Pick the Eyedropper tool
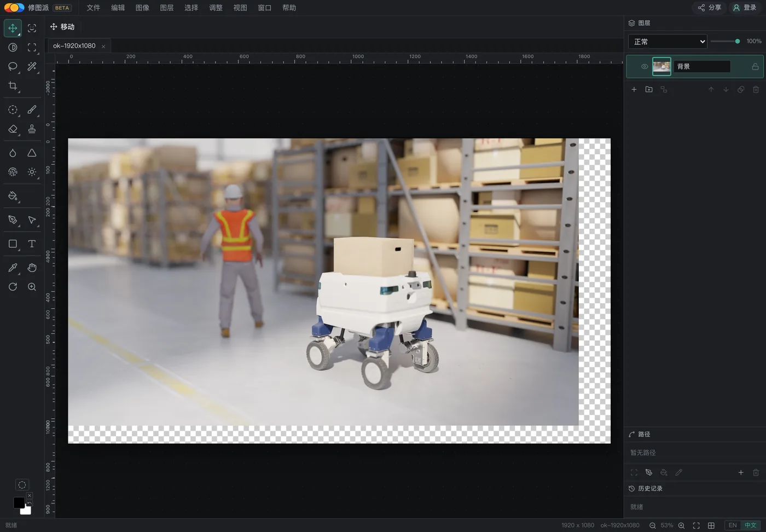The image size is (766, 532). [x=13, y=268]
